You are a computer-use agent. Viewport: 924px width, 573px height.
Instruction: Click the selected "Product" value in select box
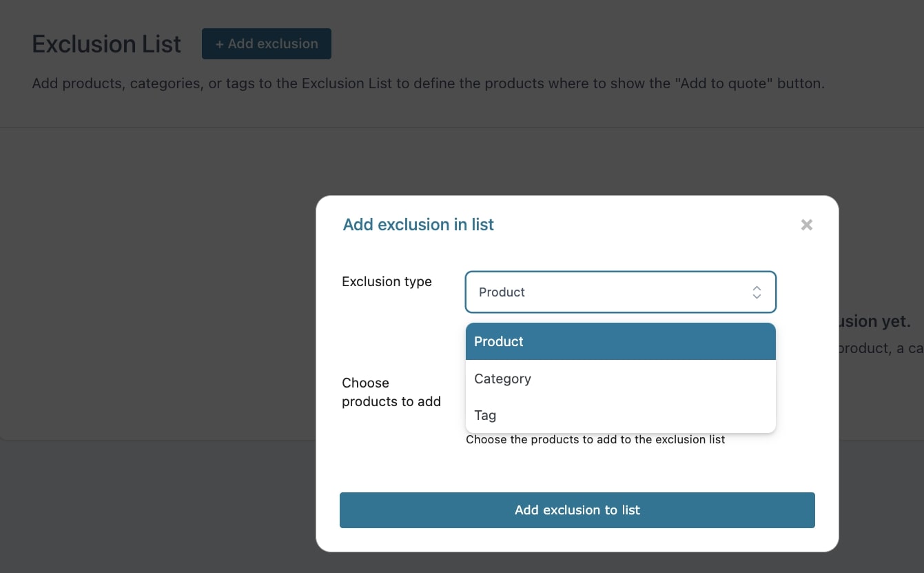point(502,292)
